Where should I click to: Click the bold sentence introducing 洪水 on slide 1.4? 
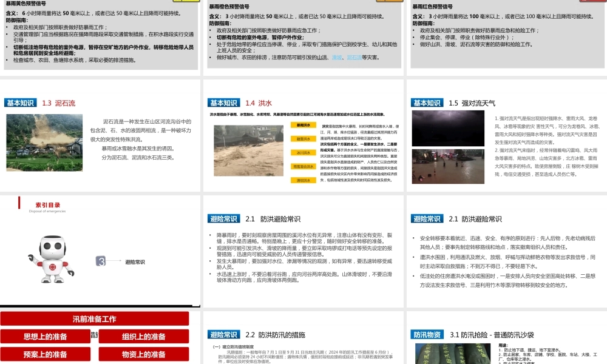click(297, 115)
